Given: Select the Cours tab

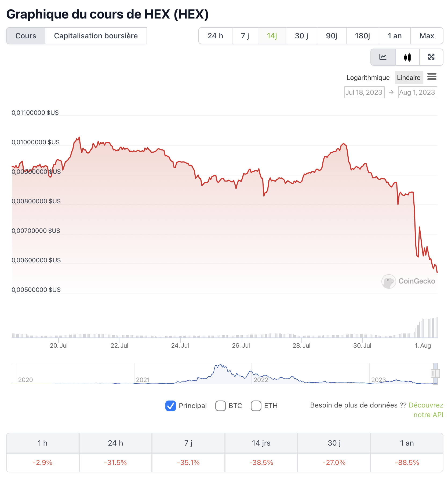Looking at the screenshot, I should click(26, 36).
